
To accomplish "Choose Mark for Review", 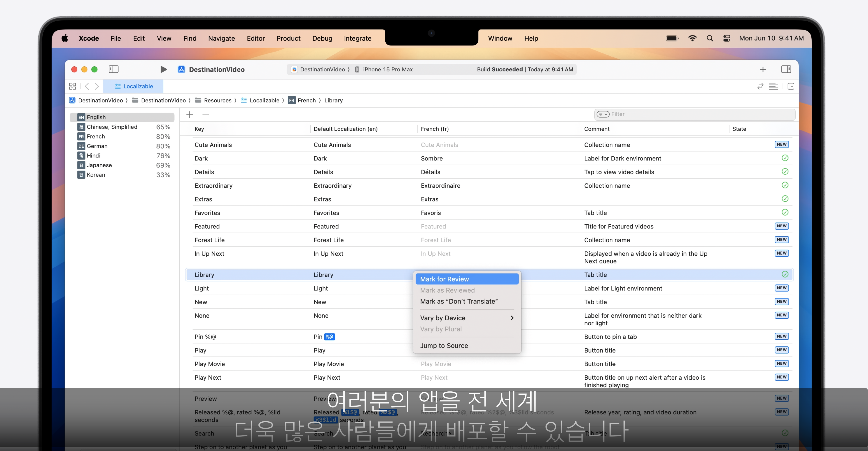I will coord(467,279).
